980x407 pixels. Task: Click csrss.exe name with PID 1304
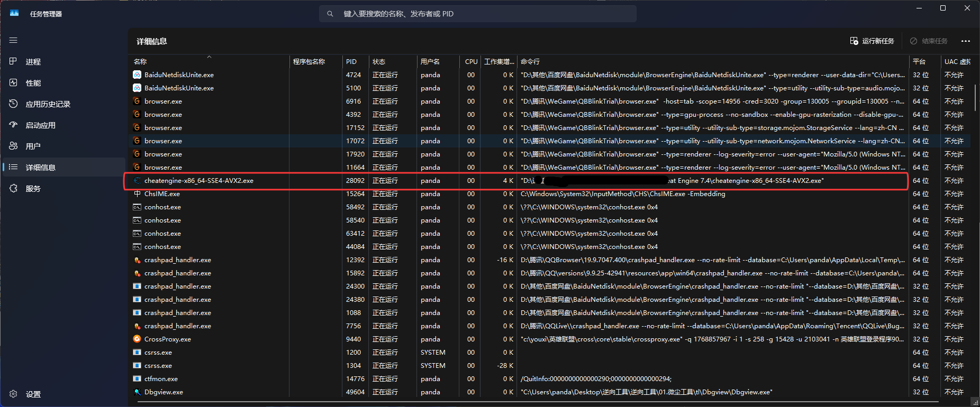(158, 365)
